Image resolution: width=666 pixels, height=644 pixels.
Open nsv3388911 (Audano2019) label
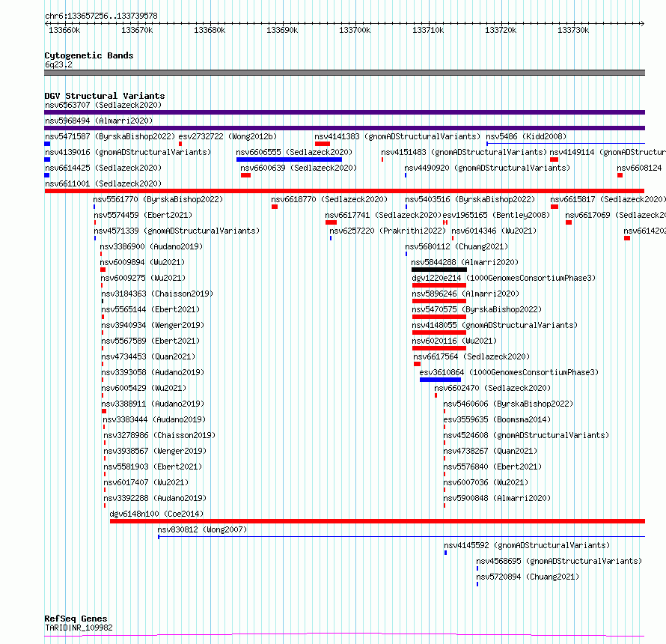pos(153,404)
